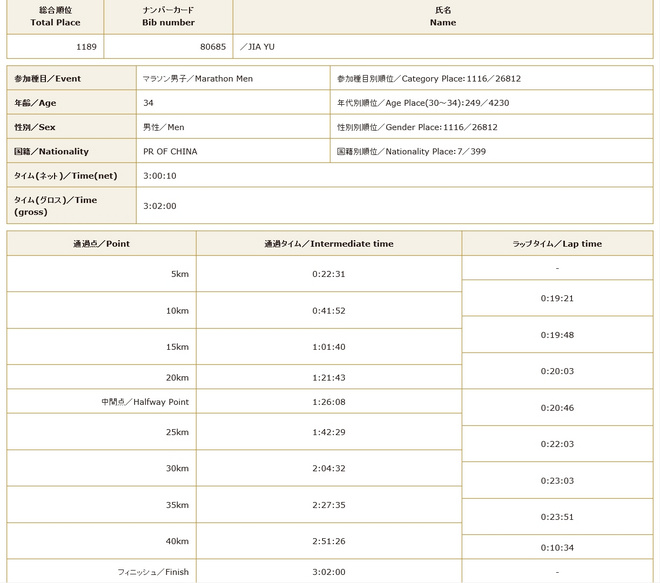Click the Finish row label
The height and width of the screenshot is (583, 660).
coord(153,572)
